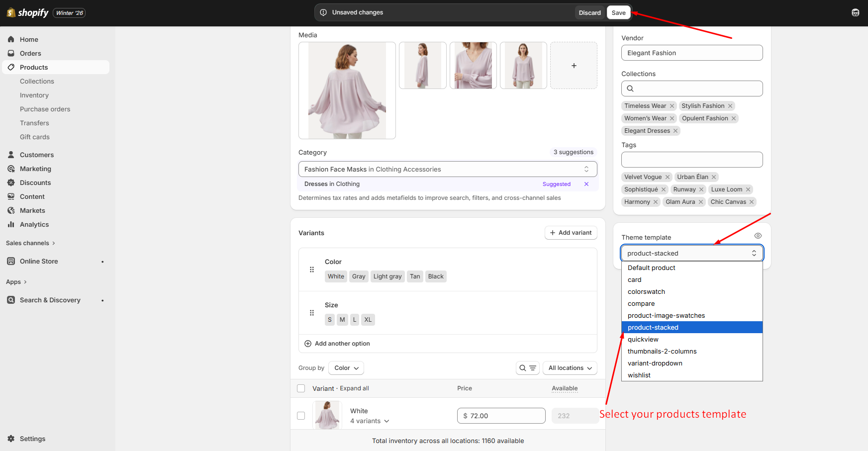Select quickview from template list
The width and height of the screenshot is (868, 451).
click(643, 340)
